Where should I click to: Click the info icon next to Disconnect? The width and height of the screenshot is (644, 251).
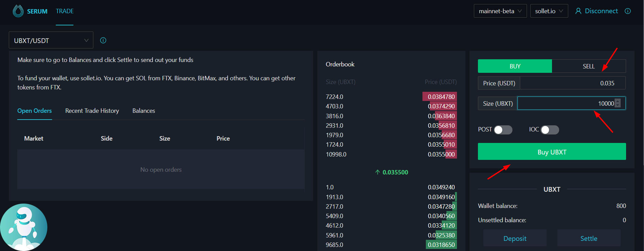[628, 11]
